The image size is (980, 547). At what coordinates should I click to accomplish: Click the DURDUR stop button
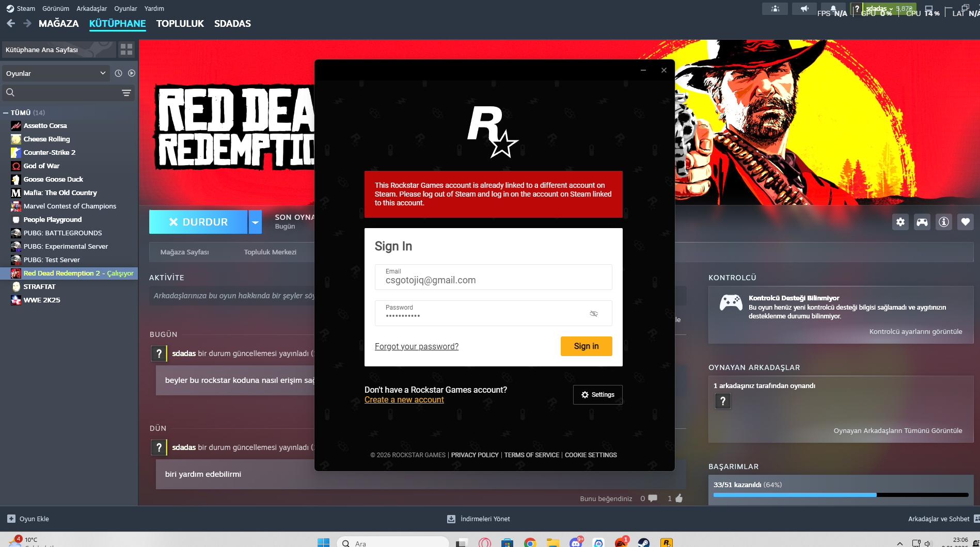point(198,222)
